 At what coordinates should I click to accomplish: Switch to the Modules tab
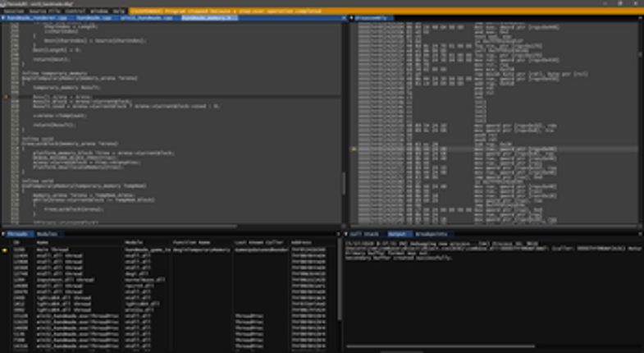click(x=48, y=234)
